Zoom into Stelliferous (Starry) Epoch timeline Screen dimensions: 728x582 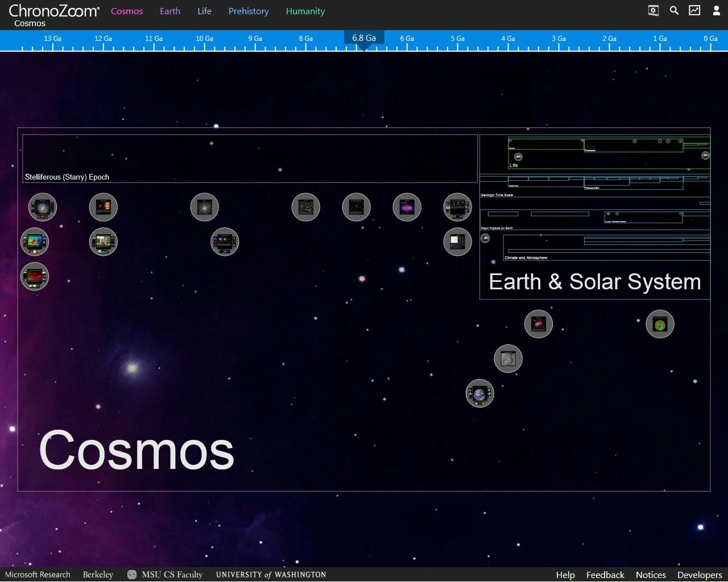(67, 177)
